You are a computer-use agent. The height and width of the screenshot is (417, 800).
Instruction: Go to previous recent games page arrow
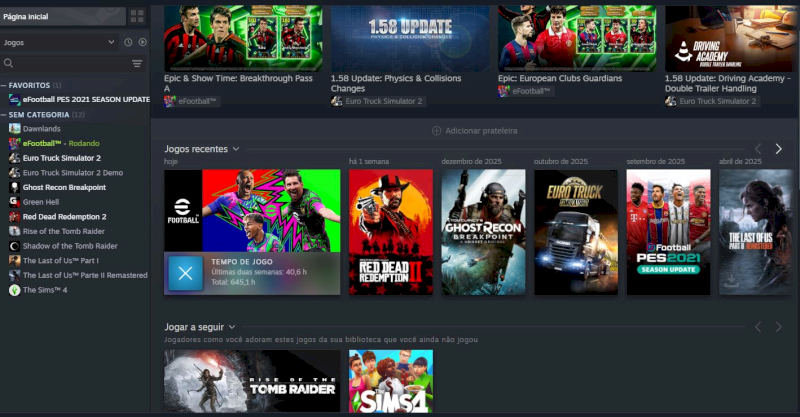click(758, 149)
